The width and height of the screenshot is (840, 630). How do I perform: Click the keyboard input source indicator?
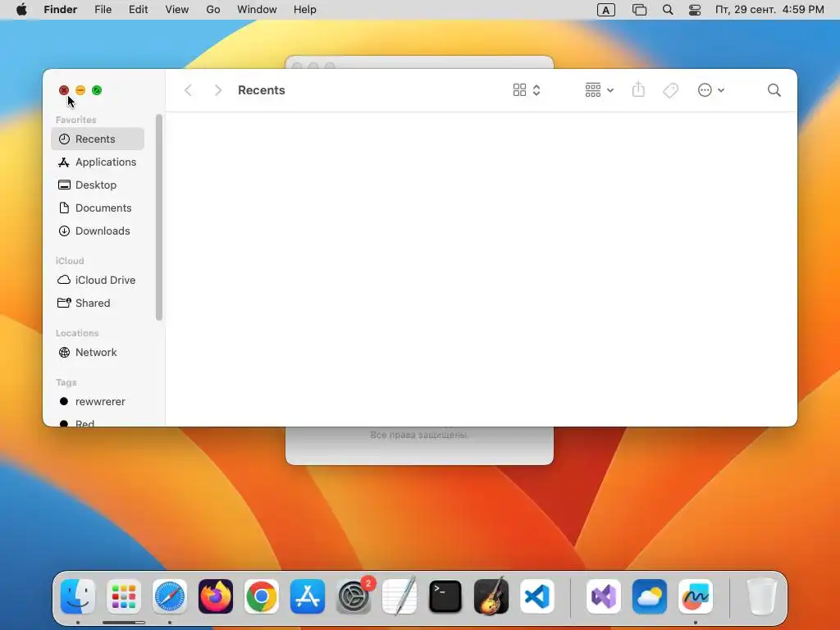(x=606, y=10)
